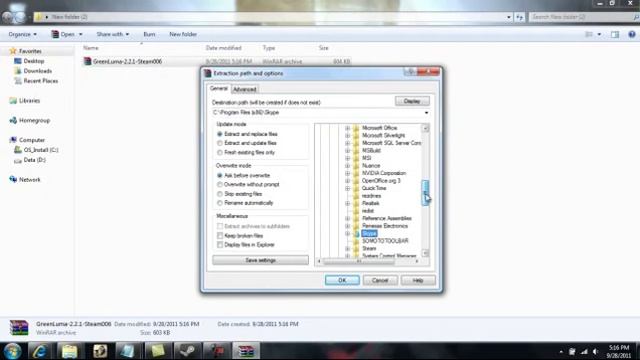Open Favorites in the navigation pane
Viewport: 640px width, 360px height.
(x=30, y=51)
